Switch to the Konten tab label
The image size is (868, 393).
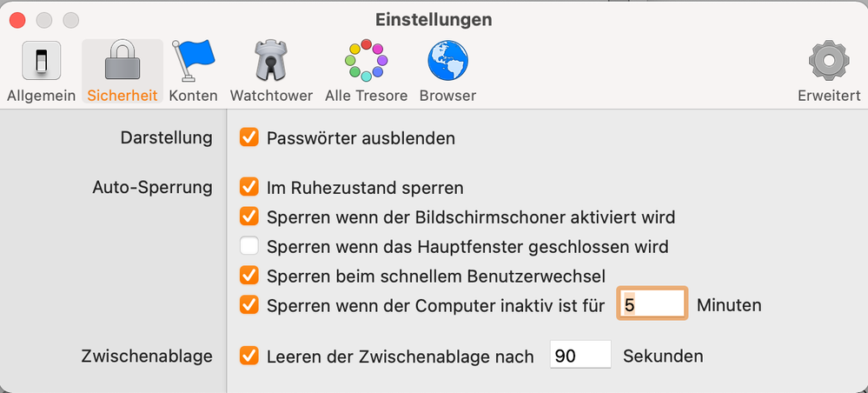pos(193,96)
